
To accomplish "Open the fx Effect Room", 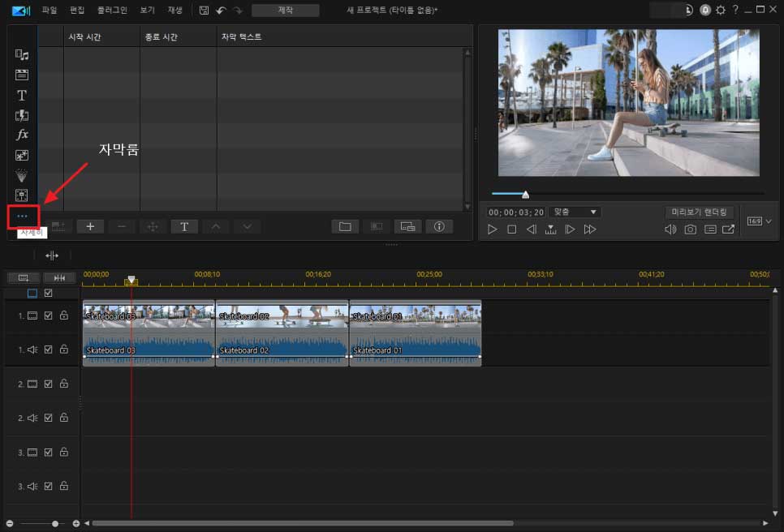I will (22, 135).
